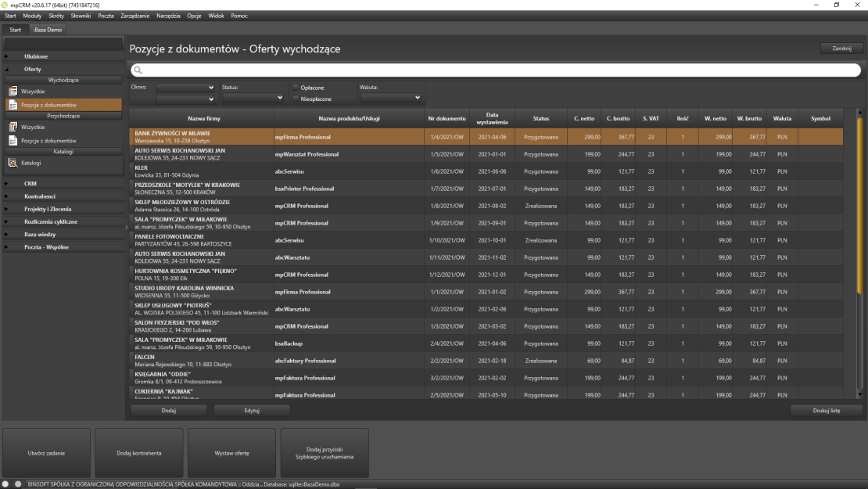Sort by the Nazwa firmy column header
The image size is (868, 489).
tap(204, 118)
